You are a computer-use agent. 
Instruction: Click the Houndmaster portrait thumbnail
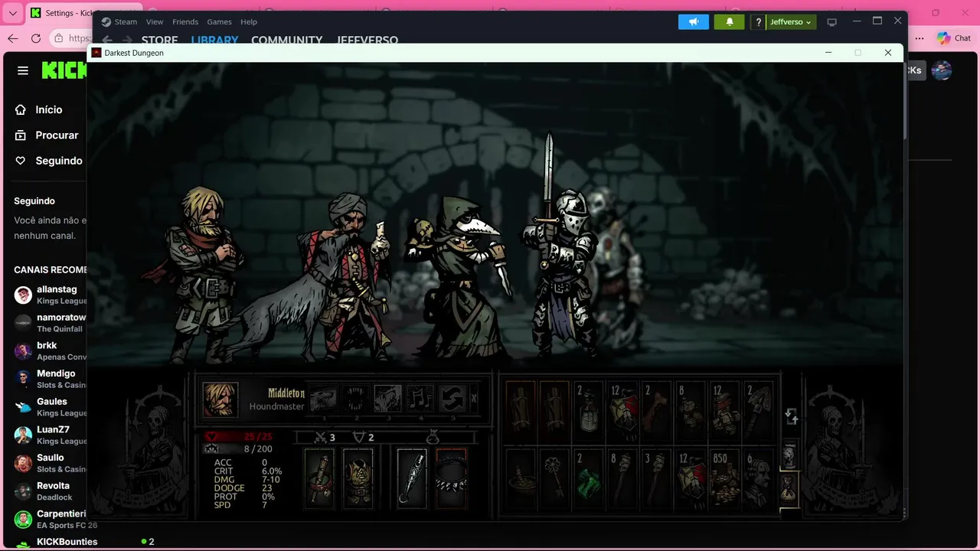[x=220, y=399]
